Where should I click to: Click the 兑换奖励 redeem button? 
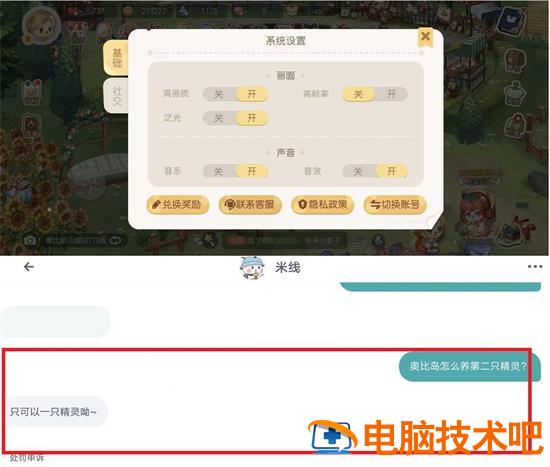pyautogui.click(x=178, y=205)
